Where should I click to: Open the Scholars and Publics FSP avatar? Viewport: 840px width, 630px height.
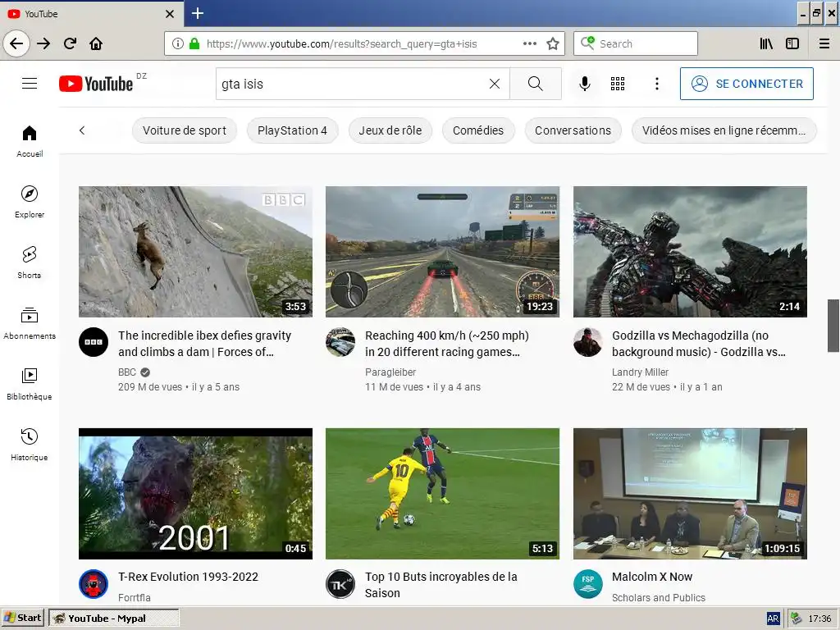coord(587,584)
